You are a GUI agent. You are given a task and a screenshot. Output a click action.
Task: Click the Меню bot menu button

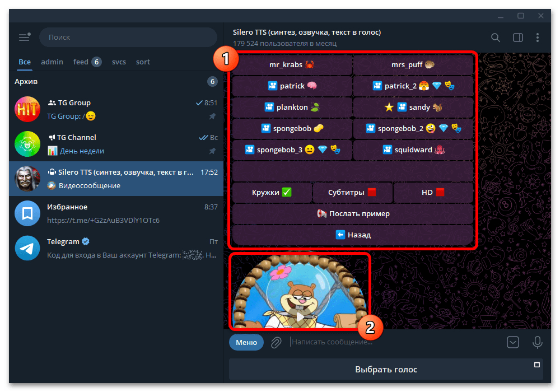pyautogui.click(x=246, y=342)
